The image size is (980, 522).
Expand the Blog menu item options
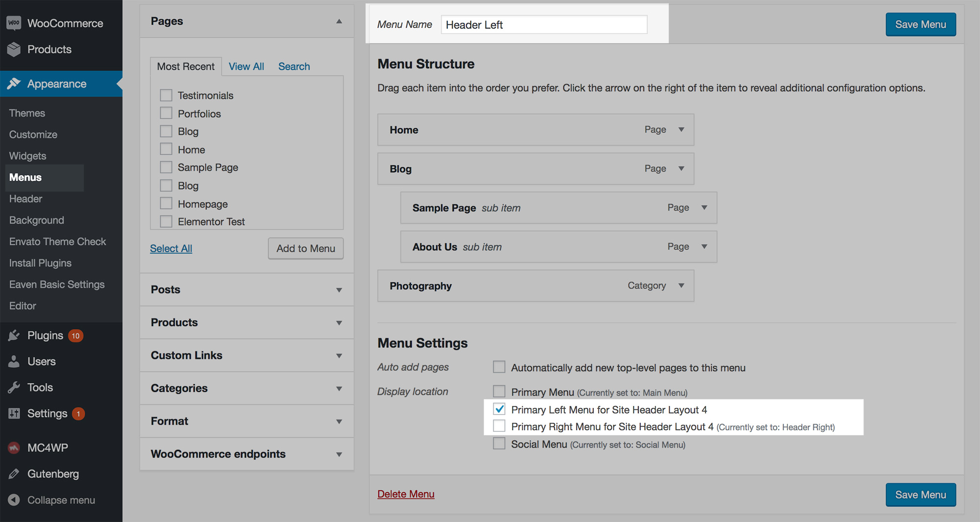[681, 168]
